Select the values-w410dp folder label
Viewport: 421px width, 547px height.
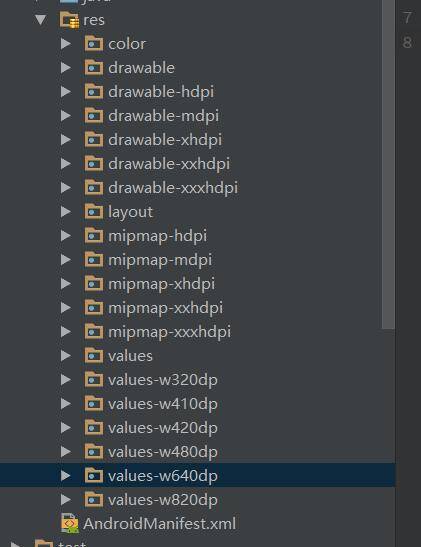pos(163,404)
